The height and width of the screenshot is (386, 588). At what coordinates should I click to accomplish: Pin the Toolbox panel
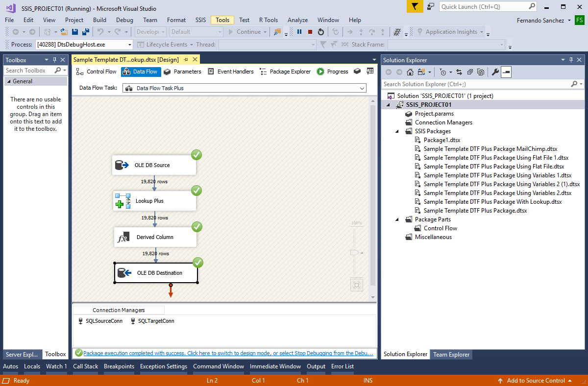coord(54,60)
